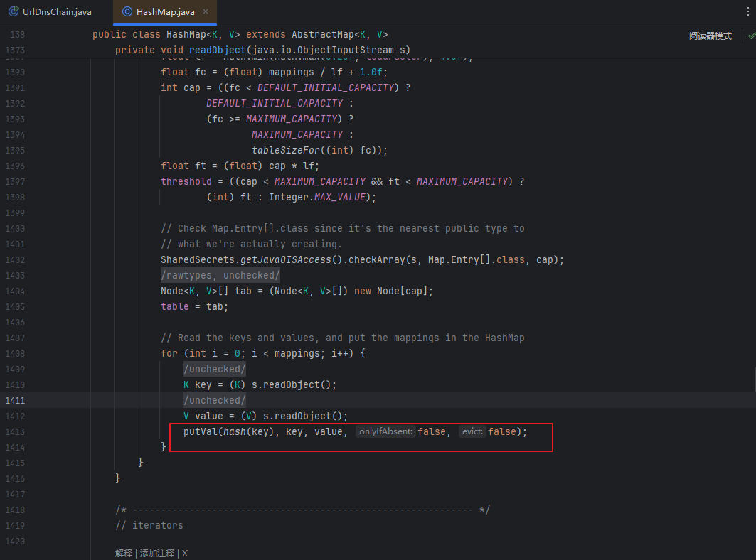This screenshot has width=756, height=560.
Task: Click the checkArray method call
Action: coord(376,260)
